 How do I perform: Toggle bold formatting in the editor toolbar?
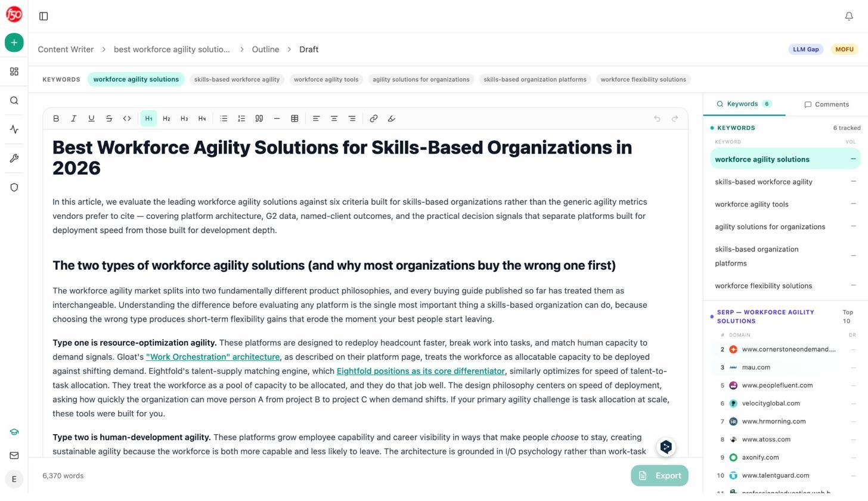pyautogui.click(x=55, y=118)
